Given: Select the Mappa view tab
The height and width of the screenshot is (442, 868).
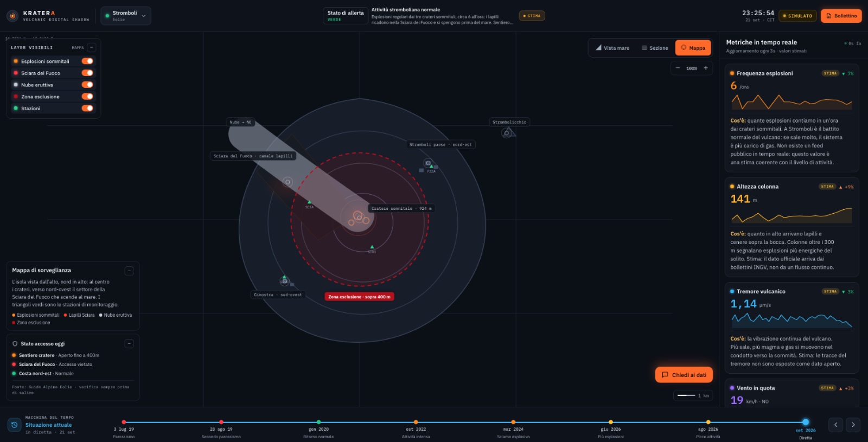Looking at the screenshot, I should [693, 48].
